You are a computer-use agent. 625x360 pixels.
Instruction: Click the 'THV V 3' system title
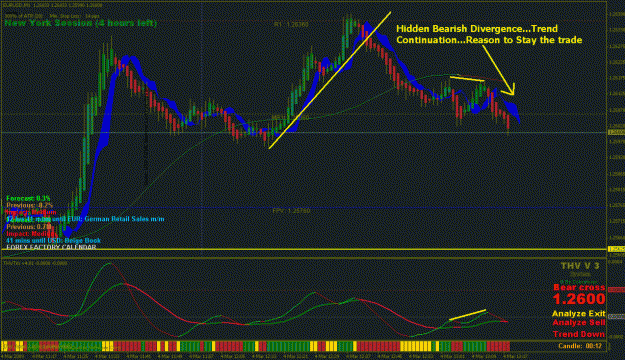click(580, 266)
